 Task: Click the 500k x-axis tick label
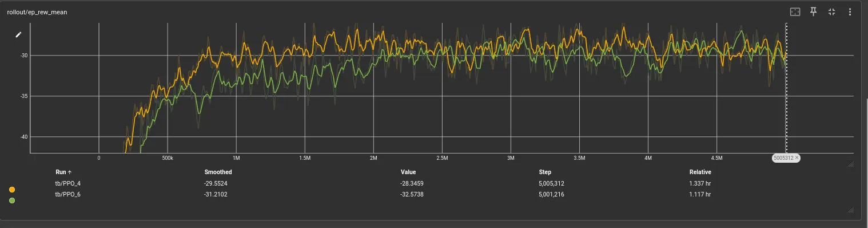tap(167, 158)
